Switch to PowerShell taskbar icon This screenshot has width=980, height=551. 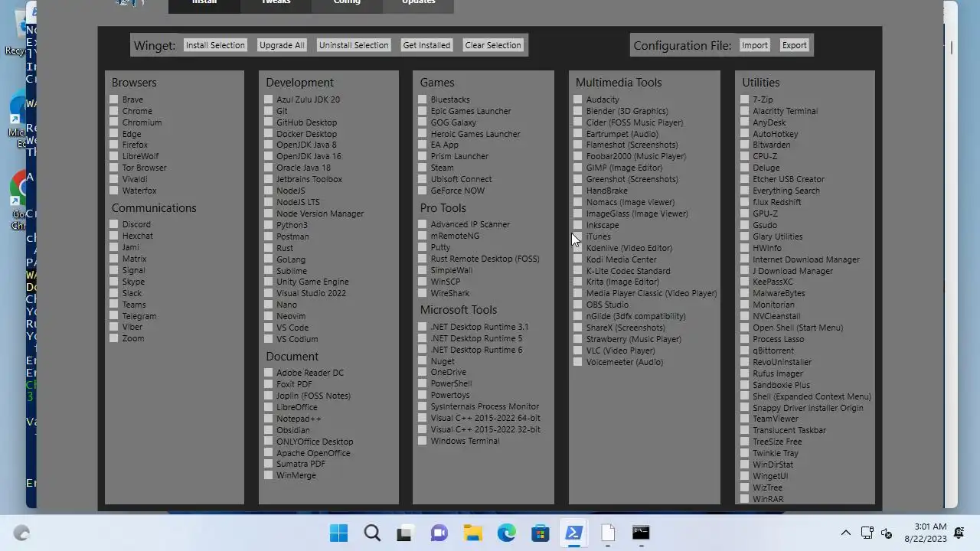573,533
